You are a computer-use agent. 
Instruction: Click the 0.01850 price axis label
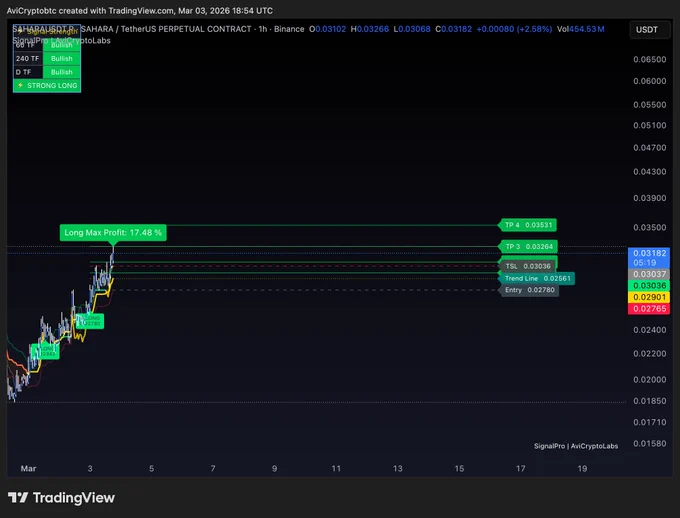tap(650, 401)
